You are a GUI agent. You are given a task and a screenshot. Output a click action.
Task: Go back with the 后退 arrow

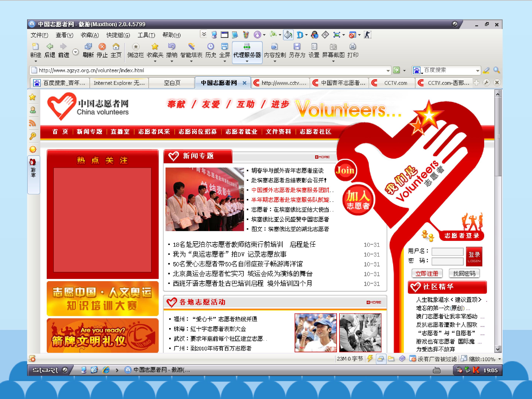click(50, 46)
